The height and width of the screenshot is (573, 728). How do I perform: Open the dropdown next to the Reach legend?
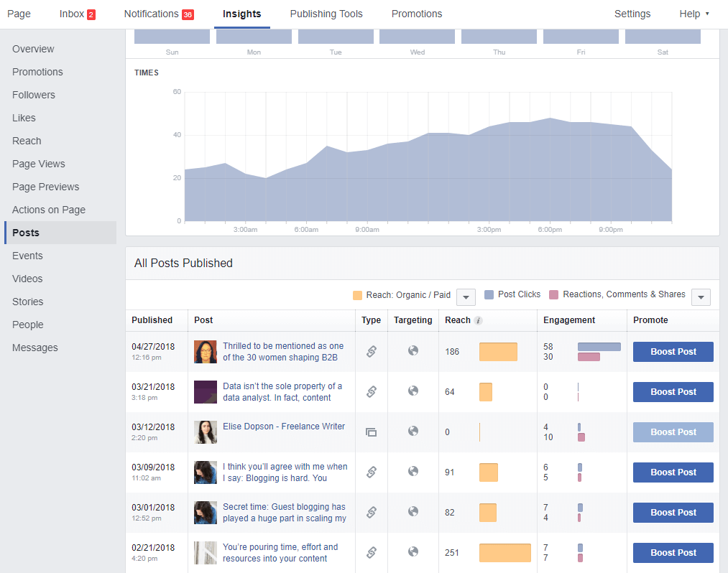(x=466, y=297)
